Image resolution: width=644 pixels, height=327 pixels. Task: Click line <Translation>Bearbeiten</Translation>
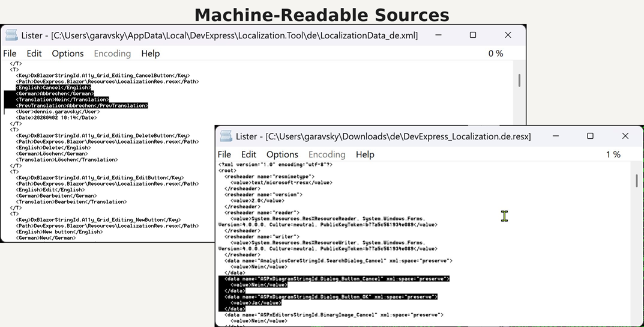[x=71, y=202]
